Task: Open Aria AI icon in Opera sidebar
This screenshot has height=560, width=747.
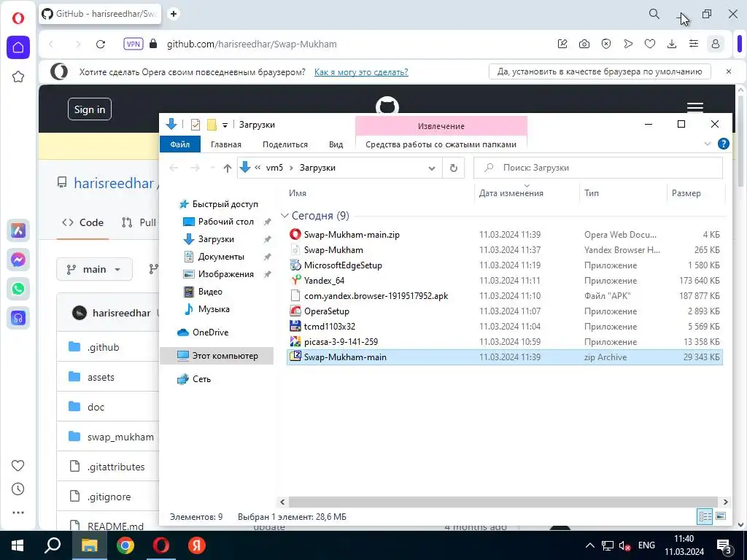Action: click(18, 231)
